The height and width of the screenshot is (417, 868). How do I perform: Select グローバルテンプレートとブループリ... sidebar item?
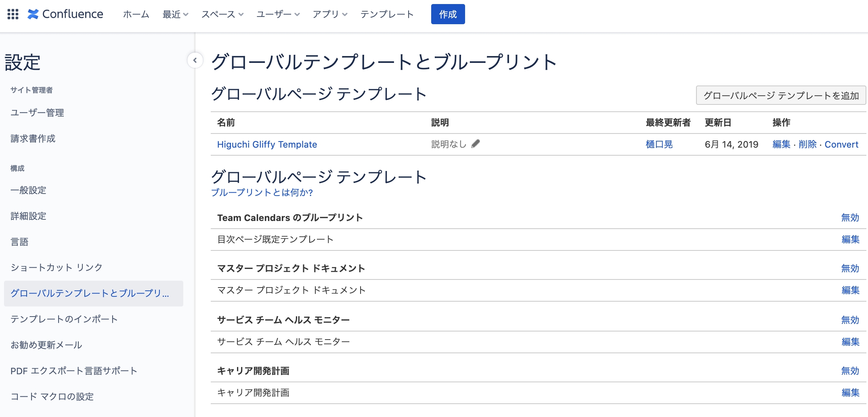pyautogui.click(x=94, y=294)
